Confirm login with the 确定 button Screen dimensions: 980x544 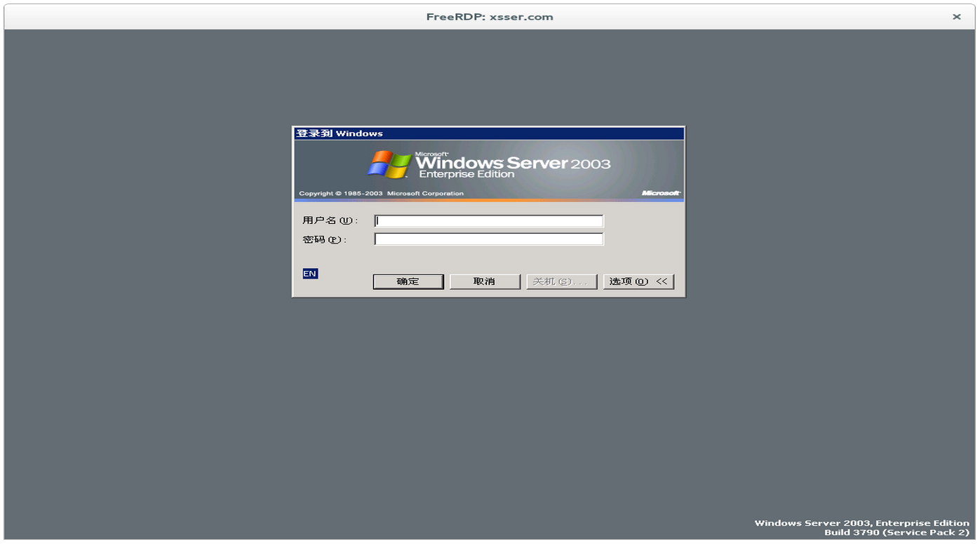pos(408,281)
